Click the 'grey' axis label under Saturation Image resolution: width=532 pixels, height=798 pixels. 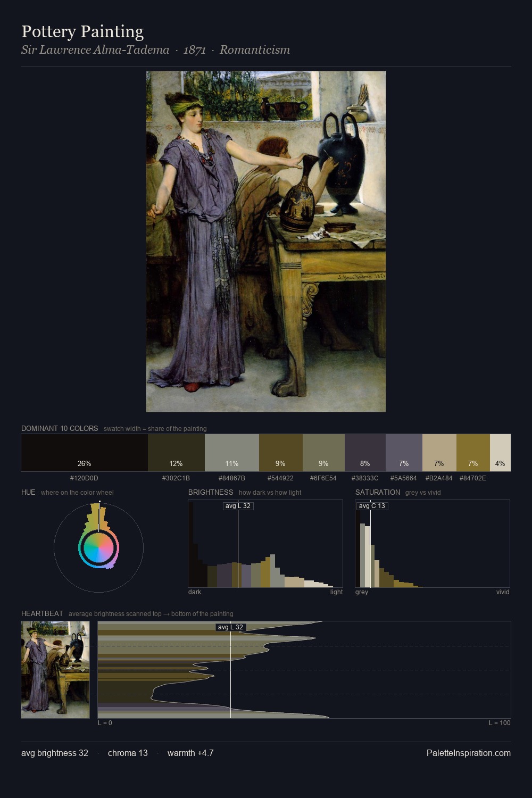pyautogui.click(x=362, y=592)
